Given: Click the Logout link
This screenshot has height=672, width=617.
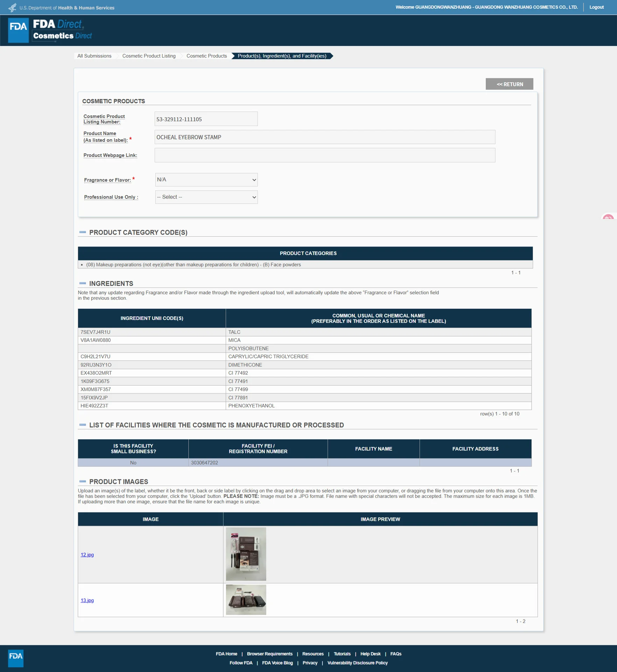Looking at the screenshot, I should [596, 7].
